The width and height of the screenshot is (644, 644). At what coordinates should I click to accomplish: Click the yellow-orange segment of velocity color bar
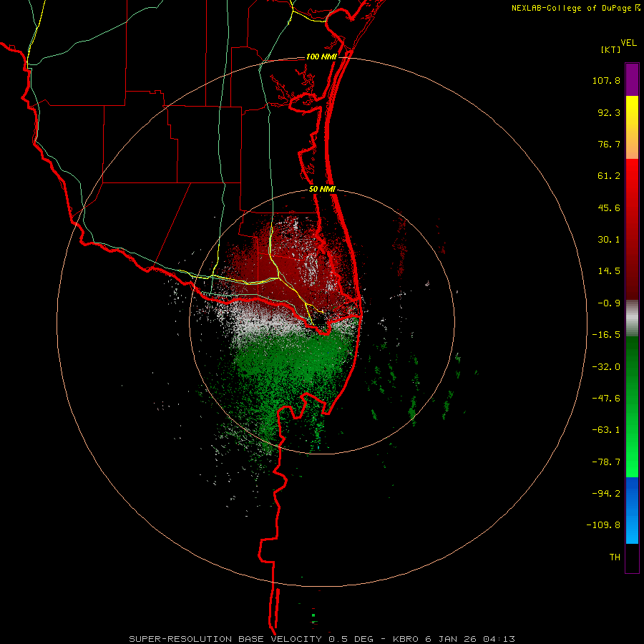[x=632, y=127]
